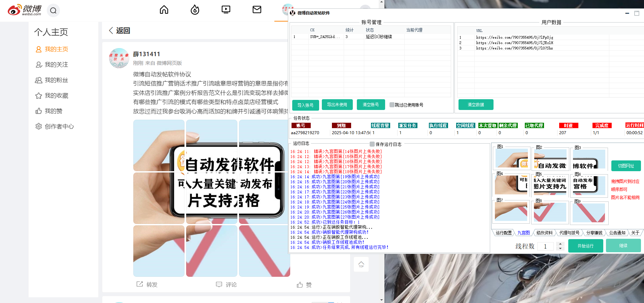Viewport: 644px width, 303px height.
Task: Increase 线程数 using the up stepper arrow
Action: [560, 244]
